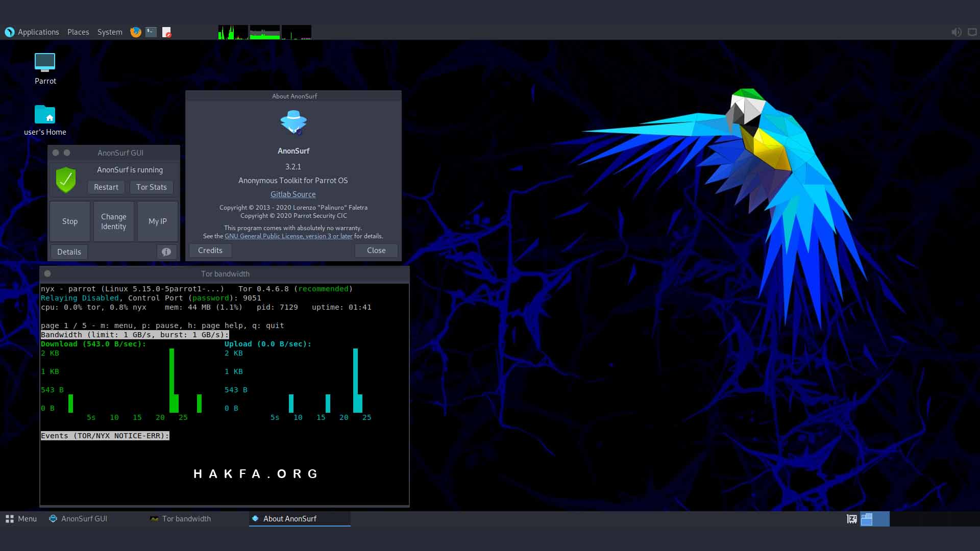
Task: Launch the terminal from the top panel
Action: (151, 32)
